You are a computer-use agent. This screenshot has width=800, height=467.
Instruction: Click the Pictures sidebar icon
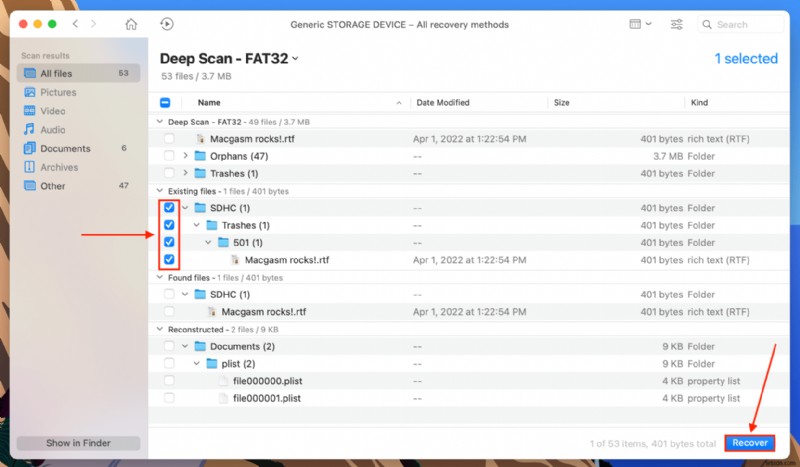tap(30, 92)
